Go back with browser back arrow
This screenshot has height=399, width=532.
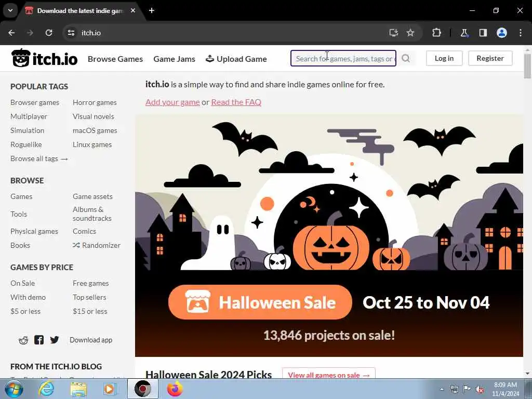tap(11, 33)
